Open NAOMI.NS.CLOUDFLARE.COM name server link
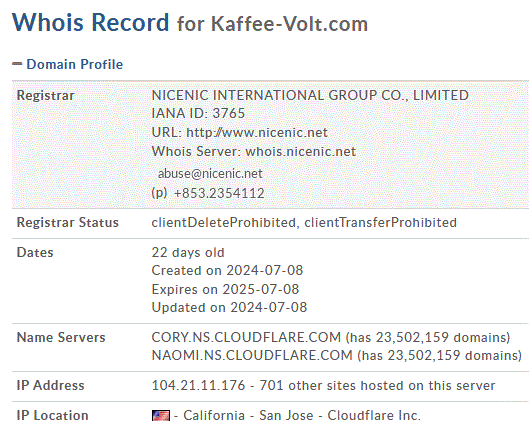 tap(252, 355)
